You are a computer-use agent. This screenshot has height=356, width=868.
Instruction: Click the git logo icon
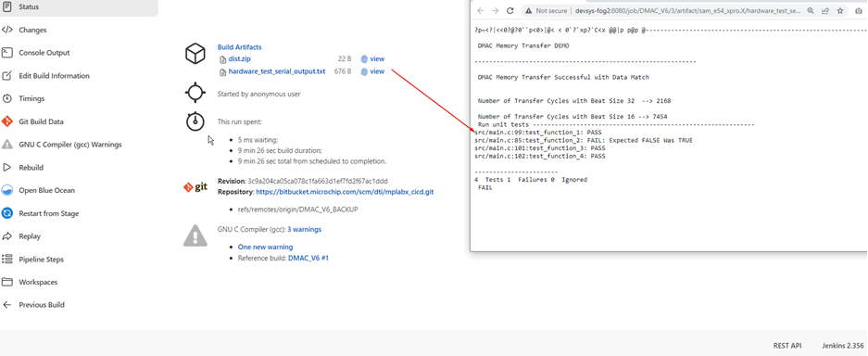pos(195,186)
